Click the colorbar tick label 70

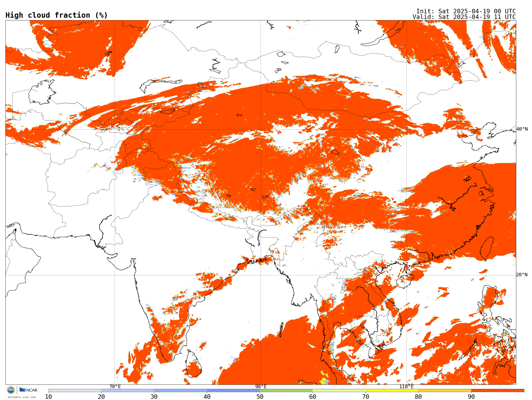[366, 397]
